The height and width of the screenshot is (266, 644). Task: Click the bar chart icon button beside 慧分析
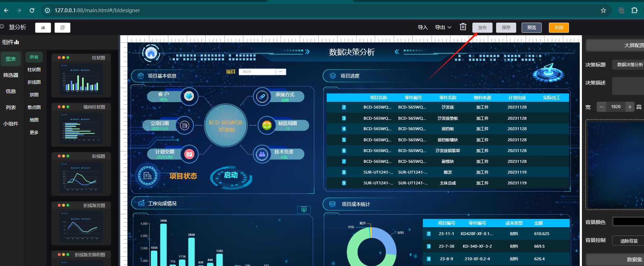[x=43, y=28]
